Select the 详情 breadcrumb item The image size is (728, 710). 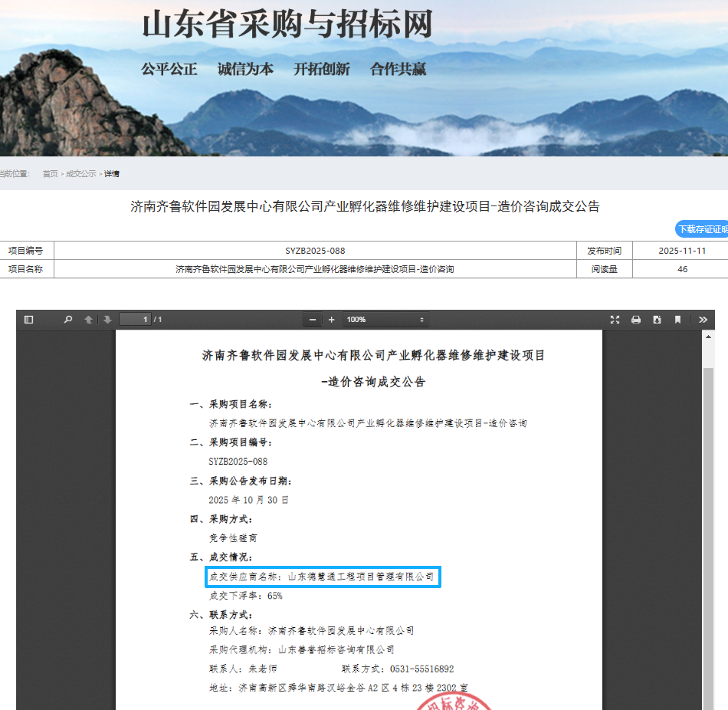click(x=110, y=173)
